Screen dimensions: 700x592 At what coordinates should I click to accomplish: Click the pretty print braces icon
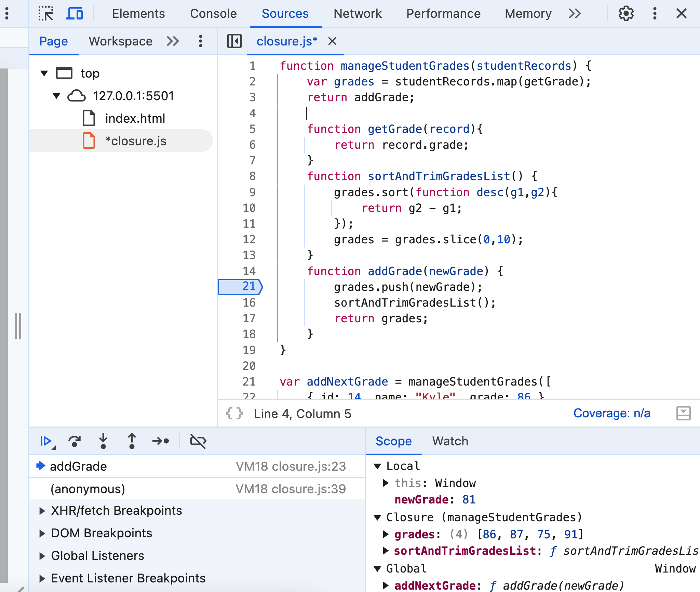(234, 414)
